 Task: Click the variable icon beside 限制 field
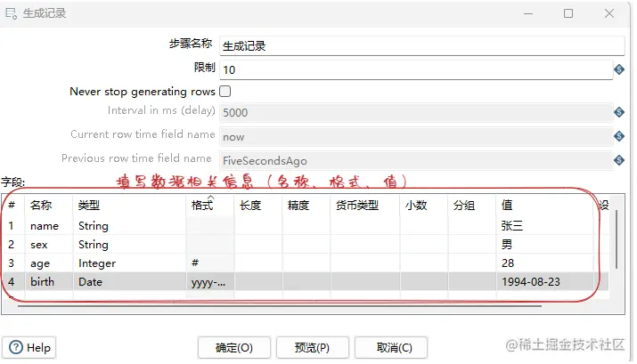619,69
